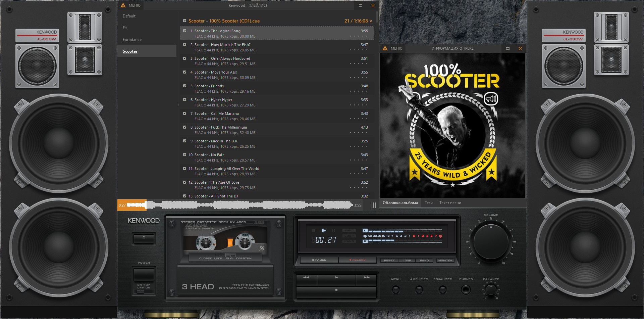Click the Power button on the deck

click(x=144, y=274)
